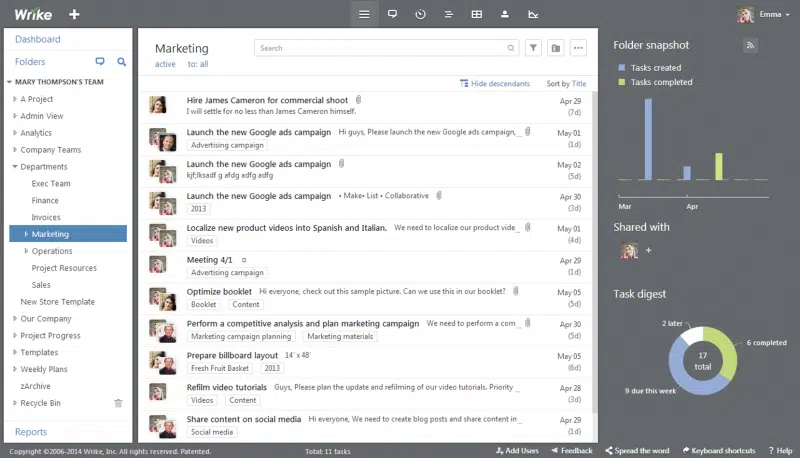Toggle Hide descendants
The width and height of the screenshot is (800, 458).
[x=495, y=84]
